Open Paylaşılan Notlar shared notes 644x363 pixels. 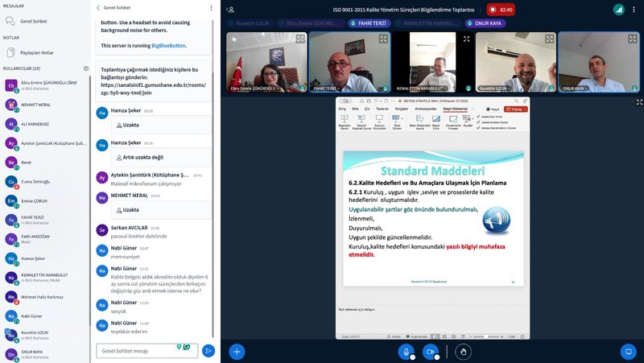[x=30, y=52]
